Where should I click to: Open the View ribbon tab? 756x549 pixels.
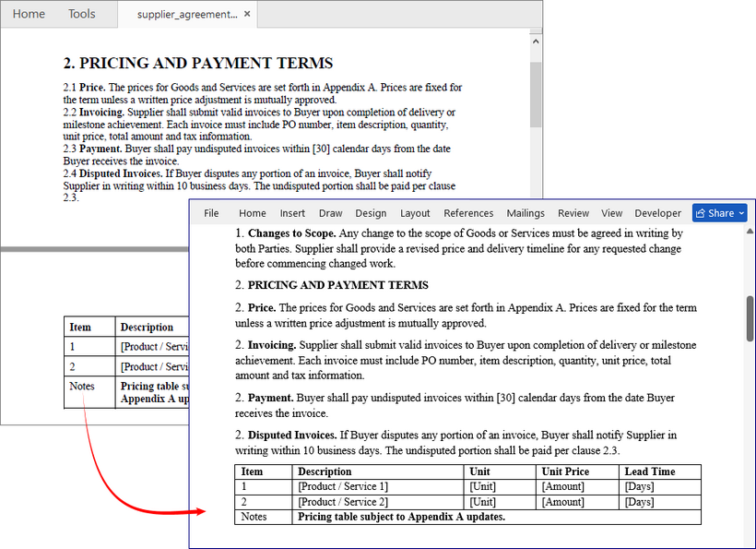pyautogui.click(x=611, y=213)
